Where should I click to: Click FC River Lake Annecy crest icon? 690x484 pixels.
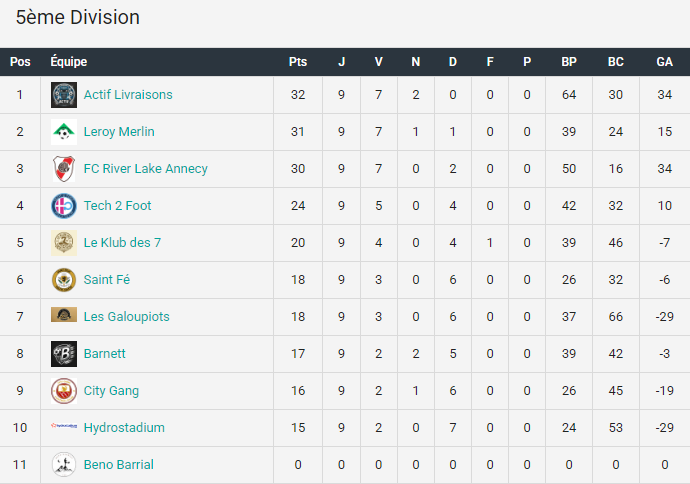(64, 169)
